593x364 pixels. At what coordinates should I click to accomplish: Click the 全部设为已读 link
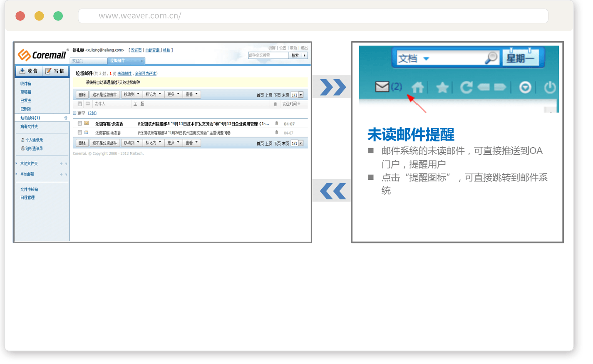click(145, 74)
